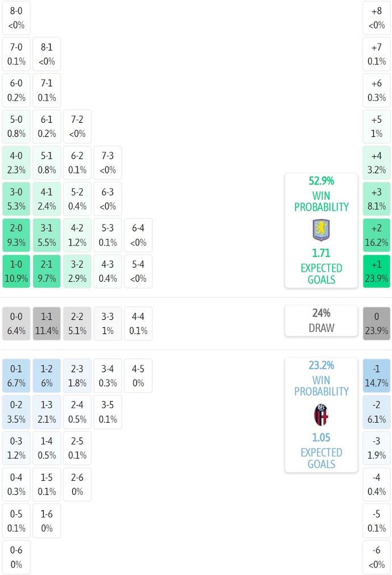
Task: Open the 24% Draw summary box
Action: pyautogui.click(x=321, y=320)
